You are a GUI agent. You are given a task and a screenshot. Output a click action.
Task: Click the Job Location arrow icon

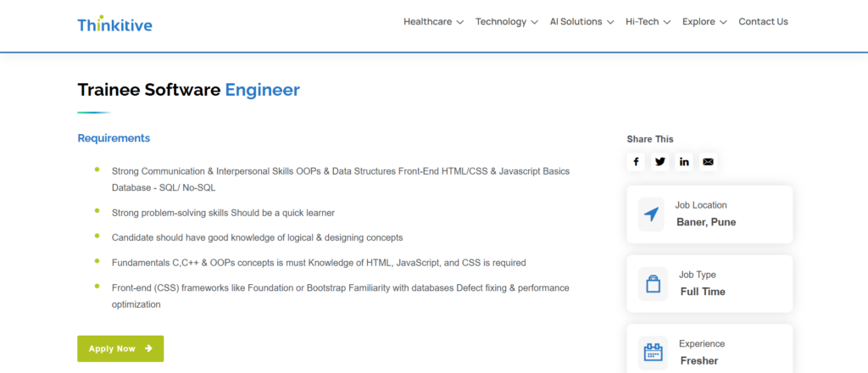click(651, 214)
